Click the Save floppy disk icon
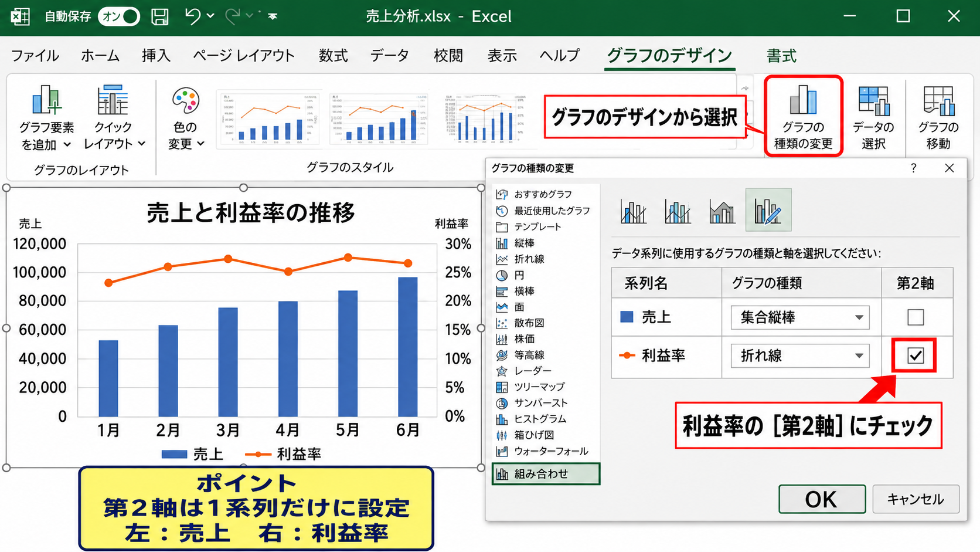980x552 pixels. tap(160, 16)
